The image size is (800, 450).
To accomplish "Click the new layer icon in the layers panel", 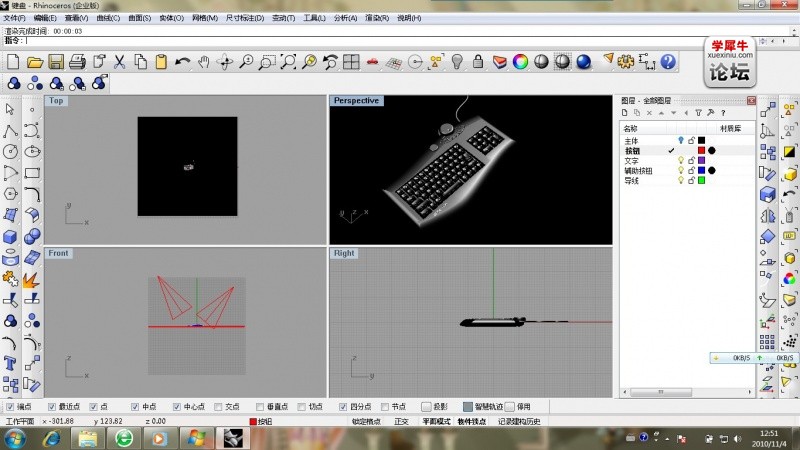I will pyautogui.click(x=624, y=113).
